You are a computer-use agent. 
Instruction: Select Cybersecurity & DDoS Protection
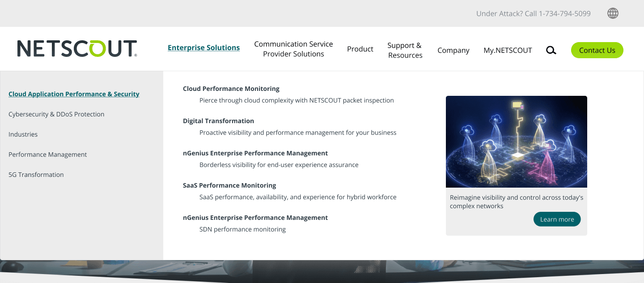click(56, 114)
